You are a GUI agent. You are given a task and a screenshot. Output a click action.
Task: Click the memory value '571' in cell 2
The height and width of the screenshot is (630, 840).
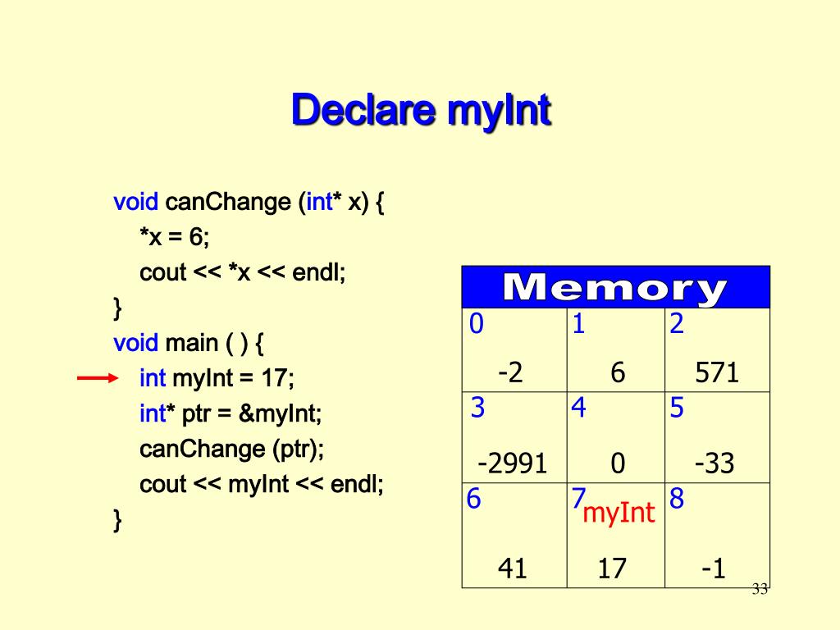click(x=717, y=372)
